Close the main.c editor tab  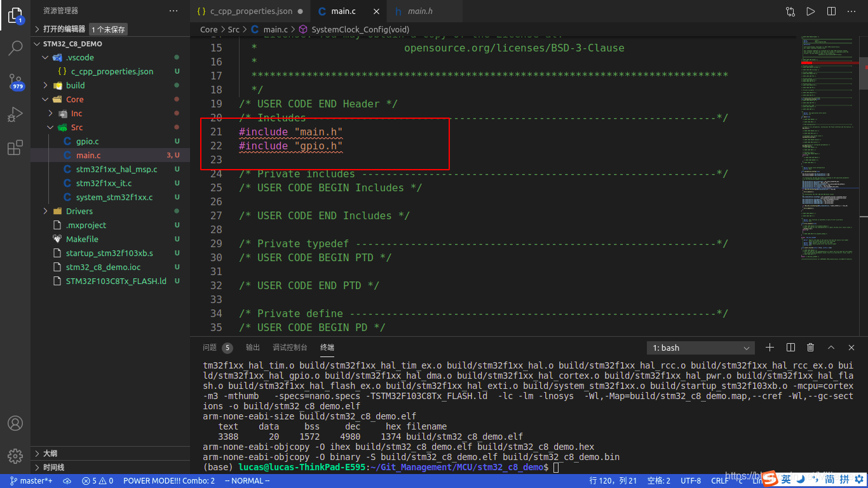point(377,11)
